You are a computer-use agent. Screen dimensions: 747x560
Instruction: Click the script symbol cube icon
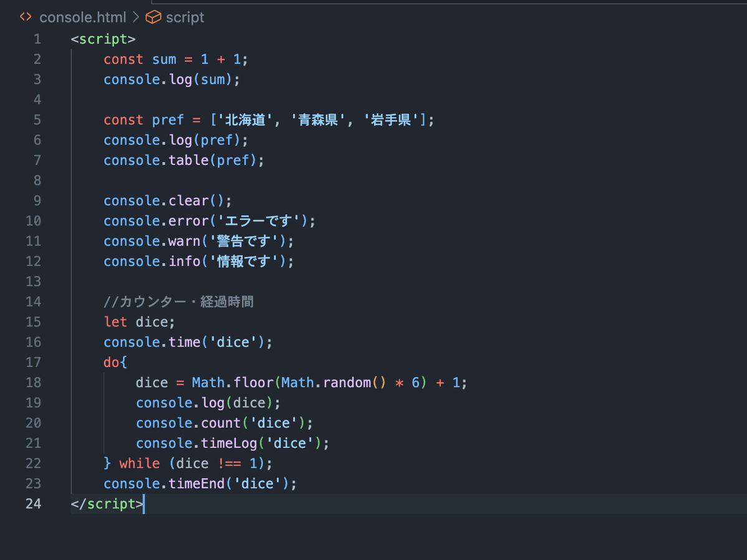pyautogui.click(x=153, y=17)
